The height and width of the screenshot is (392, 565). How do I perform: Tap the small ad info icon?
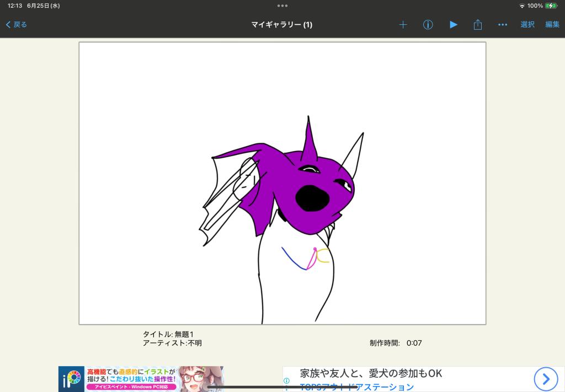pyautogui.click(x=287, y=380)
